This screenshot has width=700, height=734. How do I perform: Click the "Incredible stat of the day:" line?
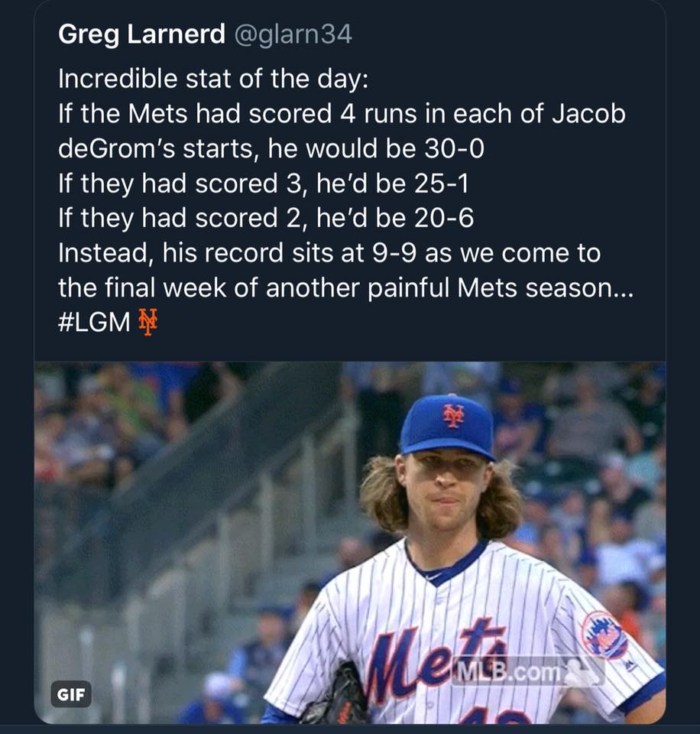pos(213,79)
